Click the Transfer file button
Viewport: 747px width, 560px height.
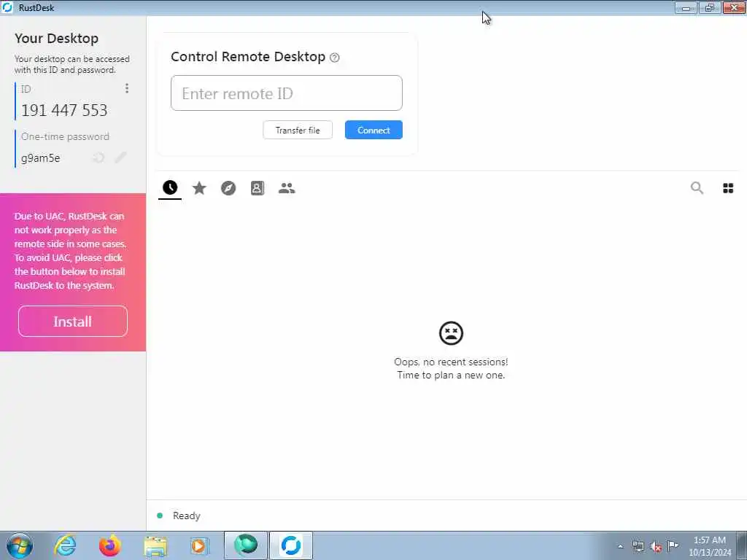298,130
